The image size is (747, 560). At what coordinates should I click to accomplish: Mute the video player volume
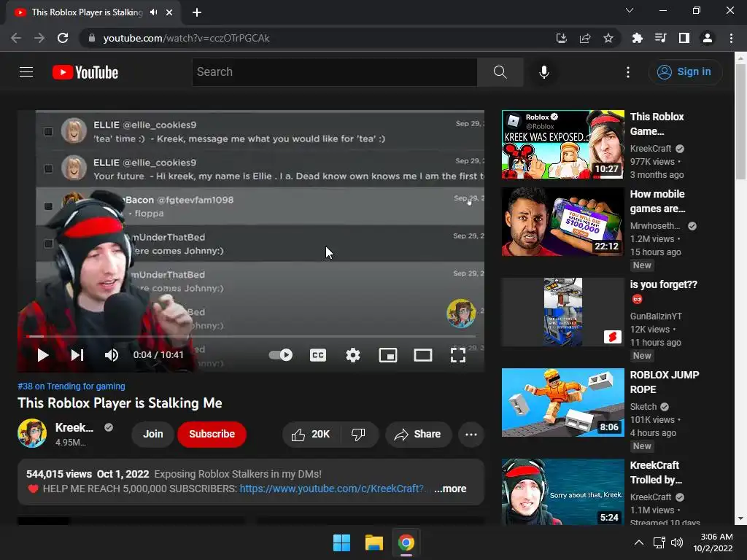(112, 355)
